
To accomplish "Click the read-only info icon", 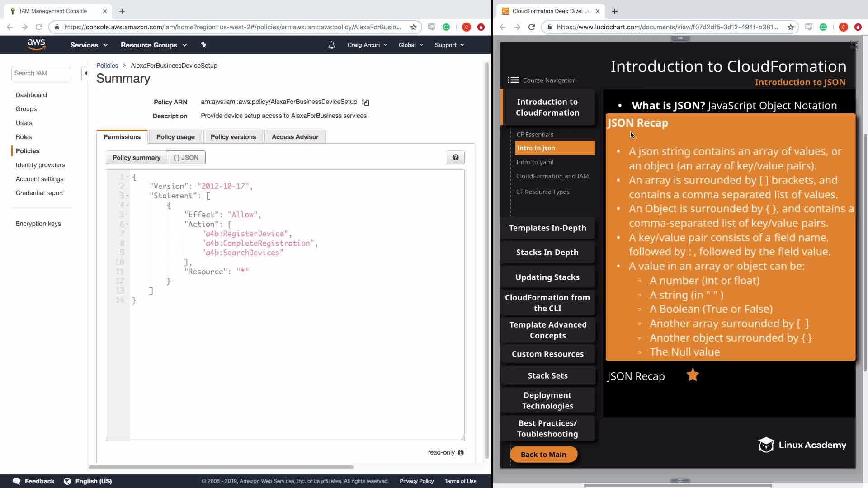I will (x=461, y=453).
